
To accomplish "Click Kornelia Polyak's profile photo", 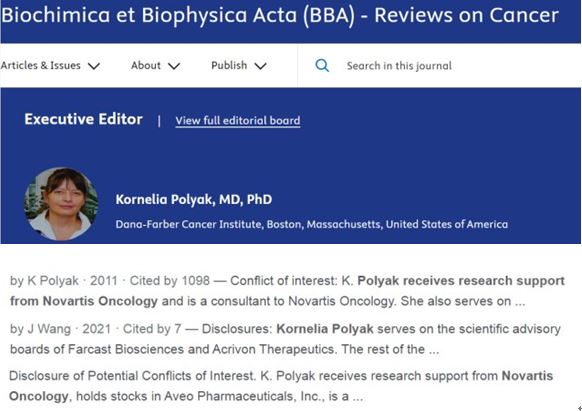I will [x=61, y=203].
